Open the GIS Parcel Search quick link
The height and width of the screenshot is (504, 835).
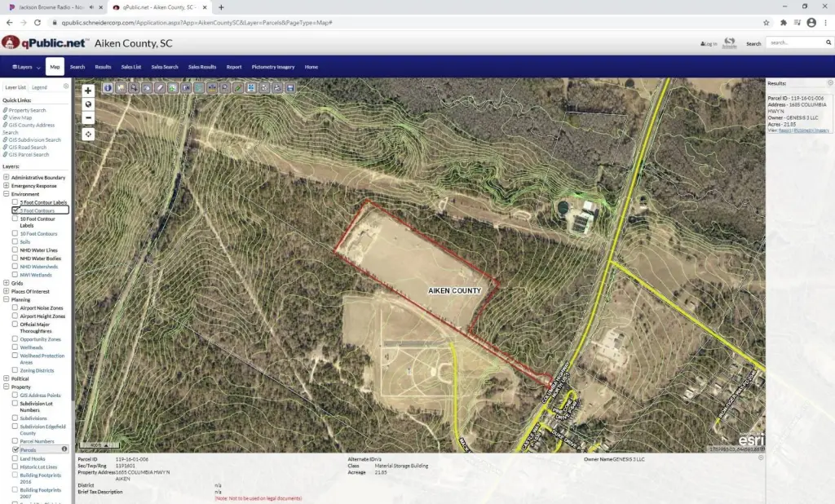tap(29, 154)
